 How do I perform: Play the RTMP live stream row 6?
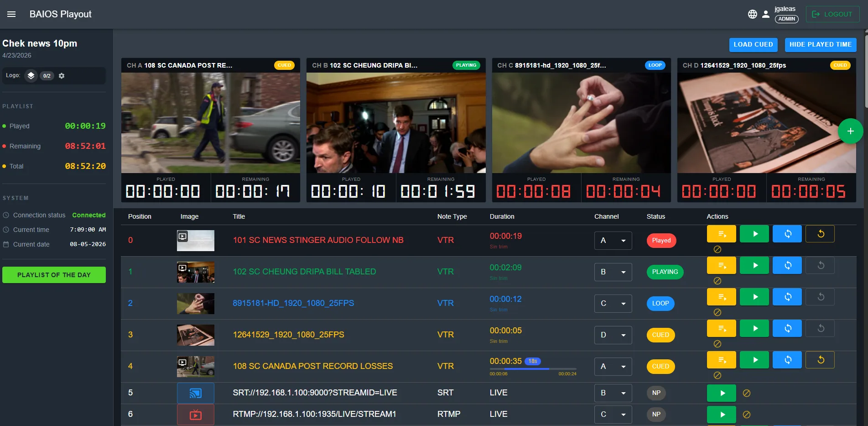click(722, 415)
